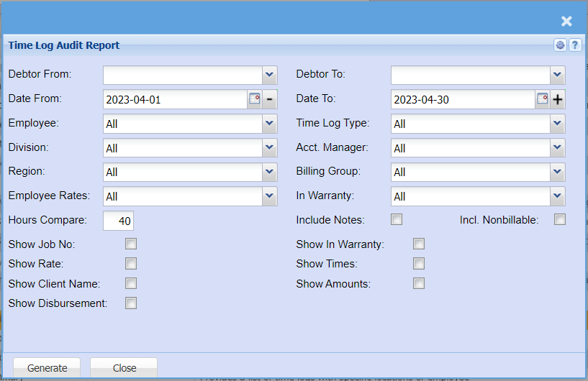Open the Time Log Type dropdown

pyautogui.click(x=558, y=124)
